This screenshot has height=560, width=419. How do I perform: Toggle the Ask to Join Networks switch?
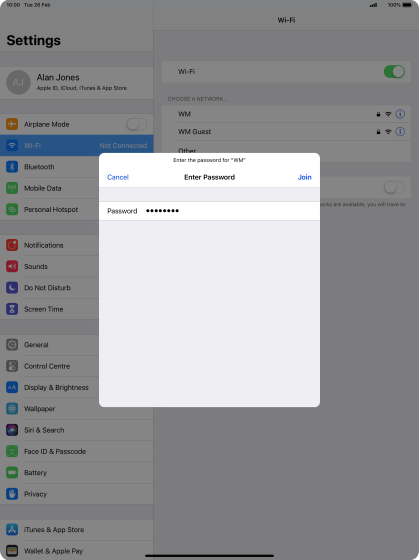coord(394,187)
